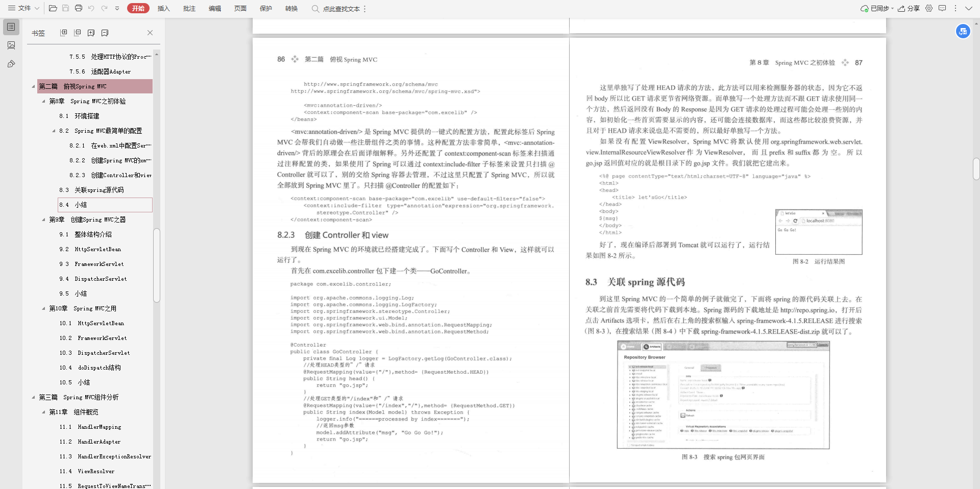
Task: Collapse the 第二篇 俯视Spring MVC bookmark
Action: click(33, 86)
